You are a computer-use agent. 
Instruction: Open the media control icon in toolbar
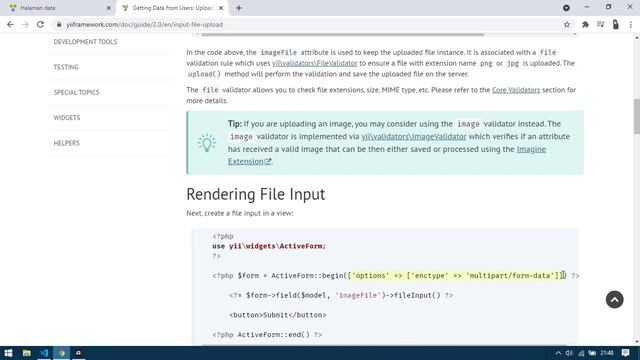click(600, 24)
